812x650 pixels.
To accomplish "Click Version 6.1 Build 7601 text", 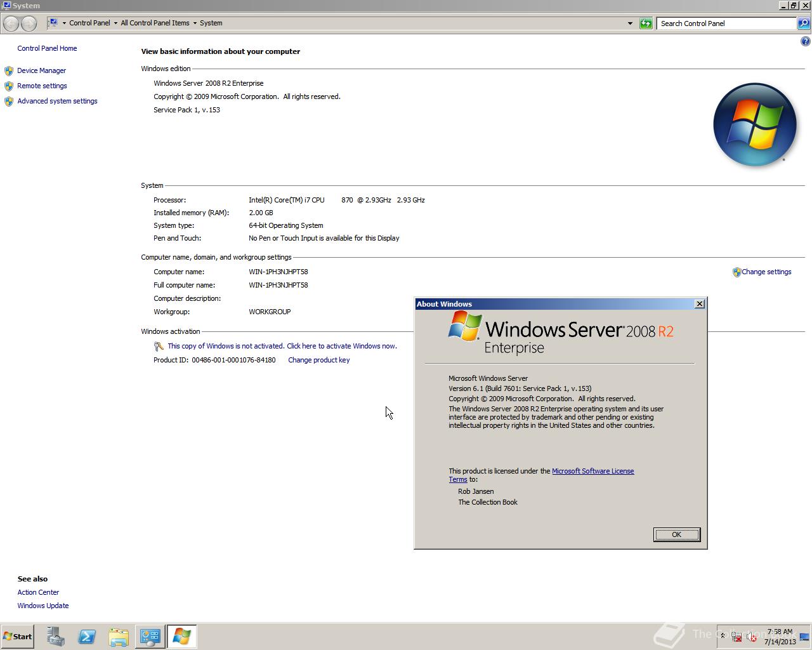I will click(x=520, y=388).
